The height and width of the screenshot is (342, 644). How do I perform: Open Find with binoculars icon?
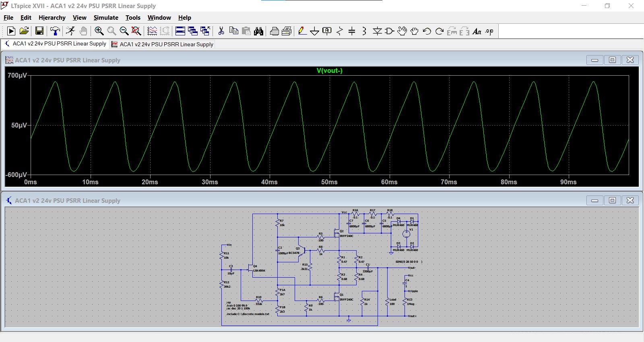coord(259,31)
